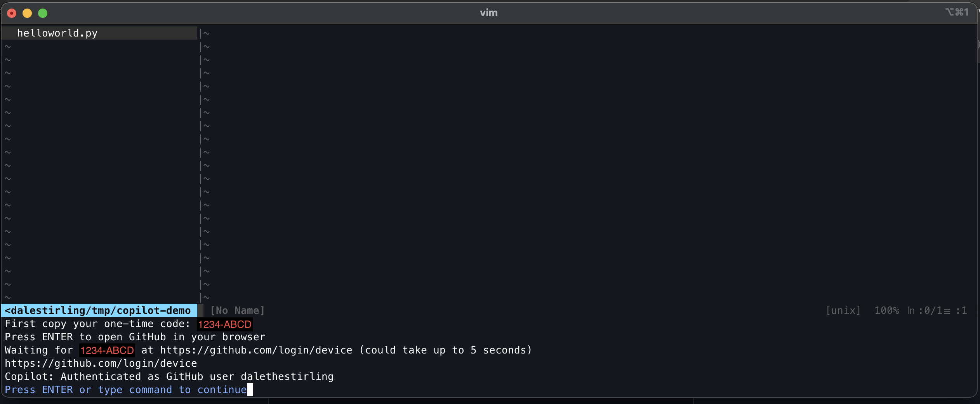This screenshot has width=980, height=404.
Task: Click one-time code after 'First copy your'
Action: point(225,324)
